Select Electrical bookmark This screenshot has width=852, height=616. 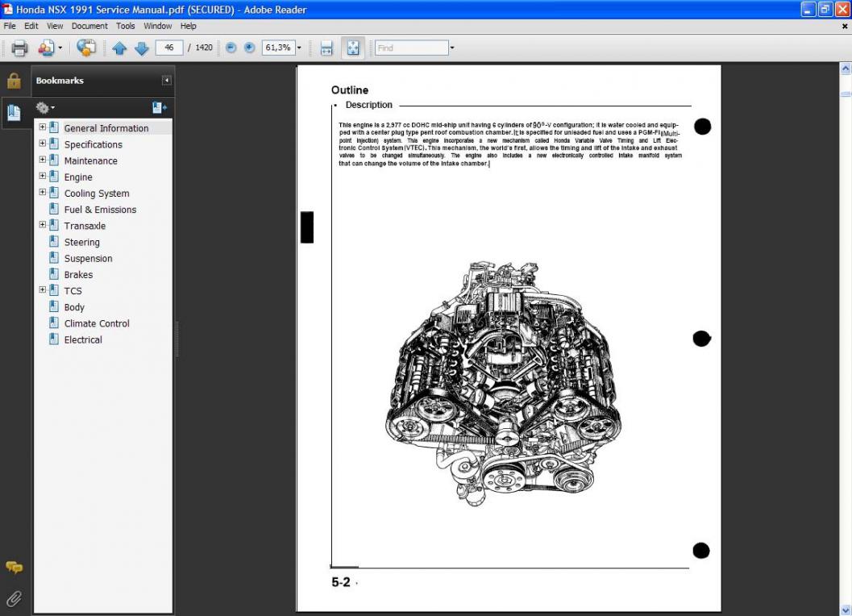tap(83, 339)
